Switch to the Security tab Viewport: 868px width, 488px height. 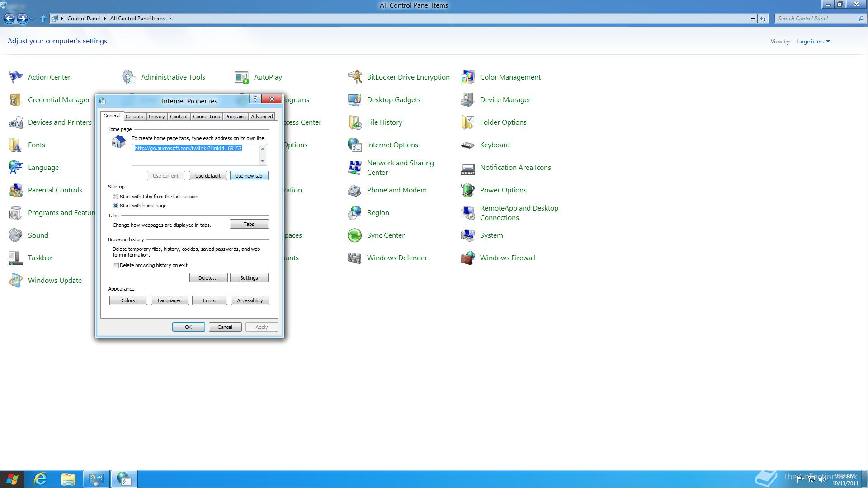[x=134, y=117]
